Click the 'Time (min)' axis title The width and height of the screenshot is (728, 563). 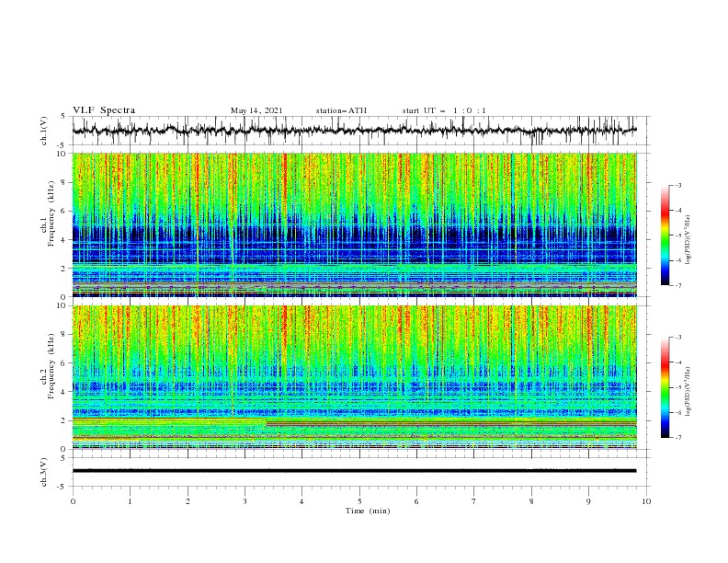click(368, 511)
